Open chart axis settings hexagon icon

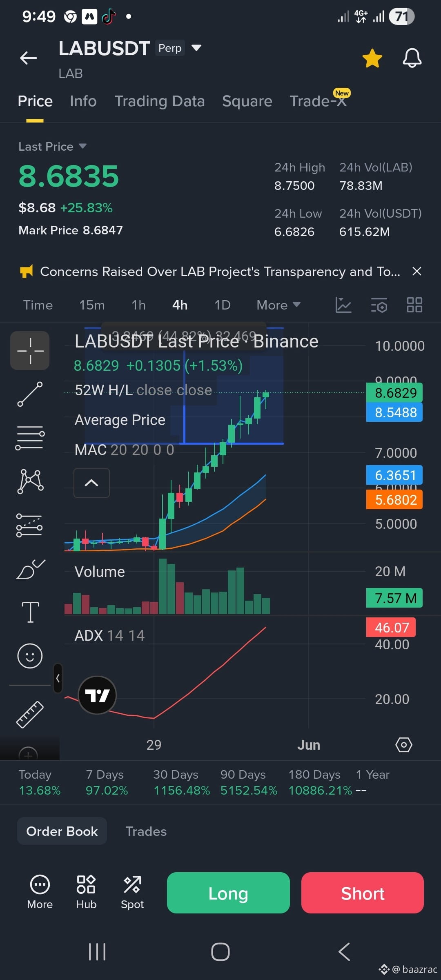click(404, 745)
